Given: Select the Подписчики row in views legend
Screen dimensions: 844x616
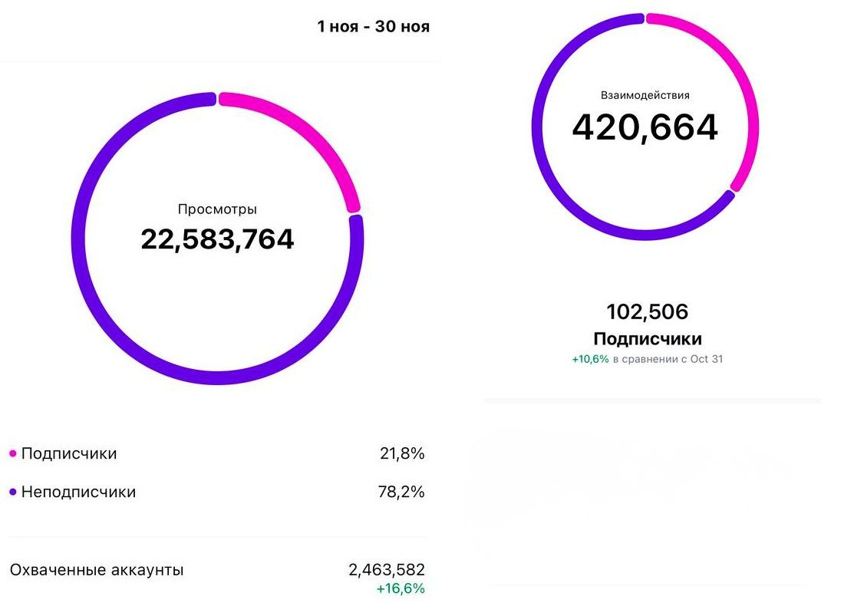Looking at the screenshot, I should click(69, 453).
